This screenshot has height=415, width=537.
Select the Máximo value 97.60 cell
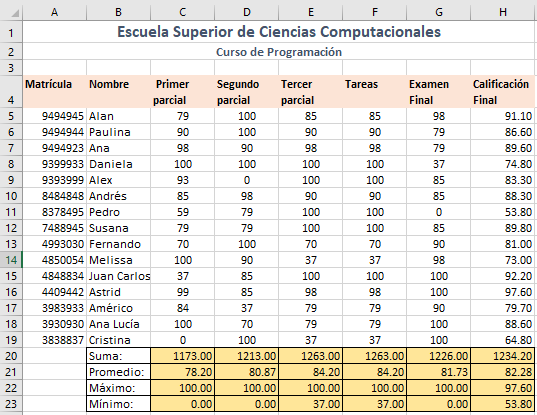(503, 388)
